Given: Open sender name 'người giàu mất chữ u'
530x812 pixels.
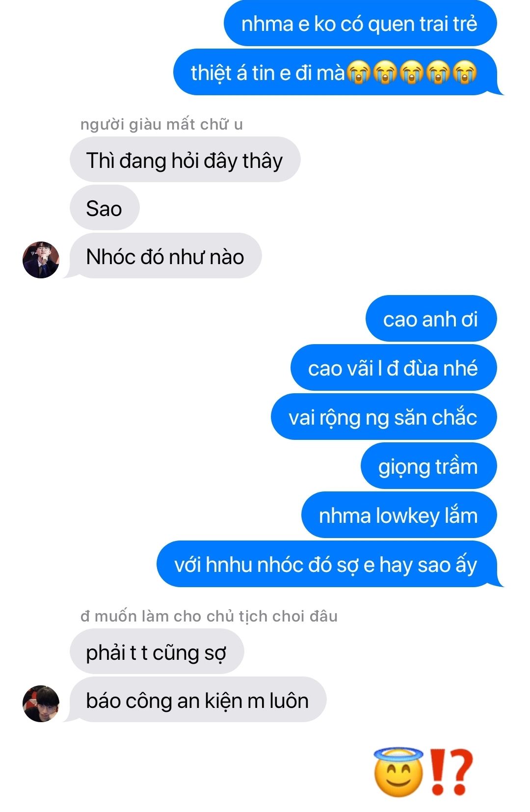Looking at the screenshot, I should 161,124.
